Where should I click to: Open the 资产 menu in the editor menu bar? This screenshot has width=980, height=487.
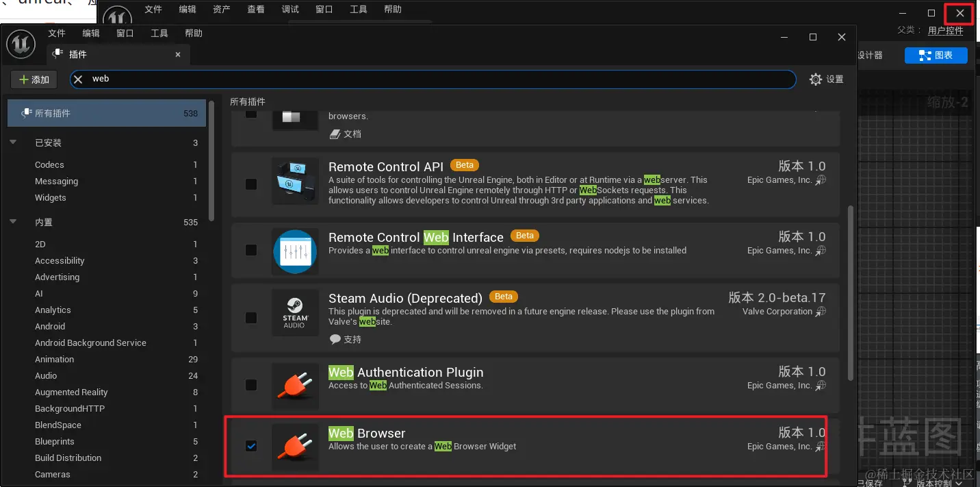220,9
